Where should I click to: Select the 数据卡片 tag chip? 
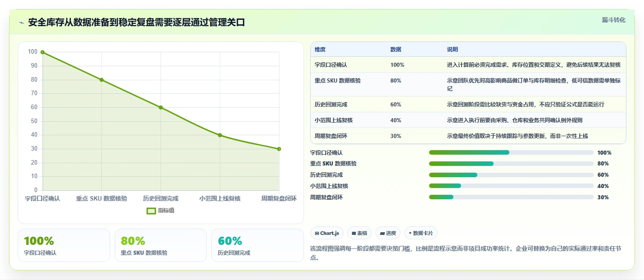421,233
